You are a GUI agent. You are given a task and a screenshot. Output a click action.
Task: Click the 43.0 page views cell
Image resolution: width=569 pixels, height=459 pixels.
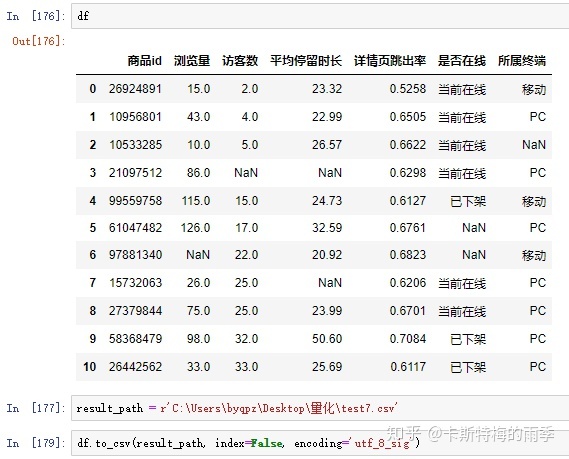click(x=198, y=117)
